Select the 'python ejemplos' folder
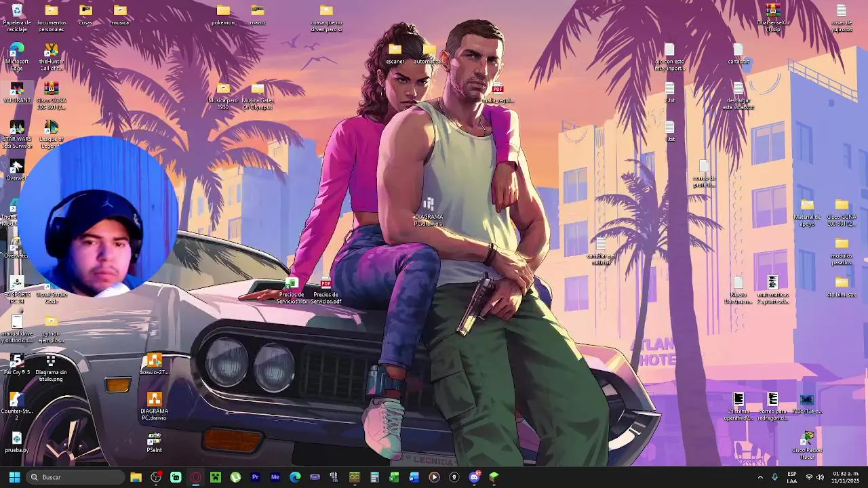Viewport: 868px width, 488px height. click(52, 329)
